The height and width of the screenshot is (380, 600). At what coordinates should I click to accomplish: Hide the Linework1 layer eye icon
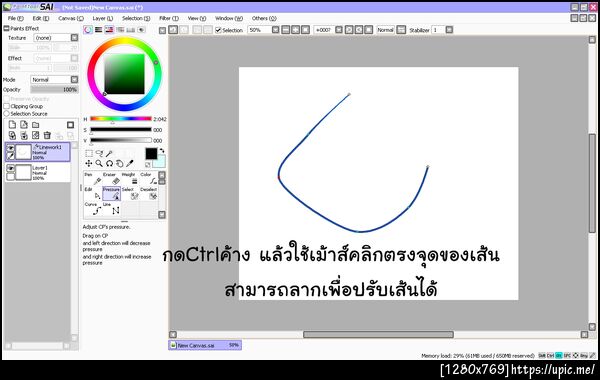pyautogui.click(x=10, y=148)
